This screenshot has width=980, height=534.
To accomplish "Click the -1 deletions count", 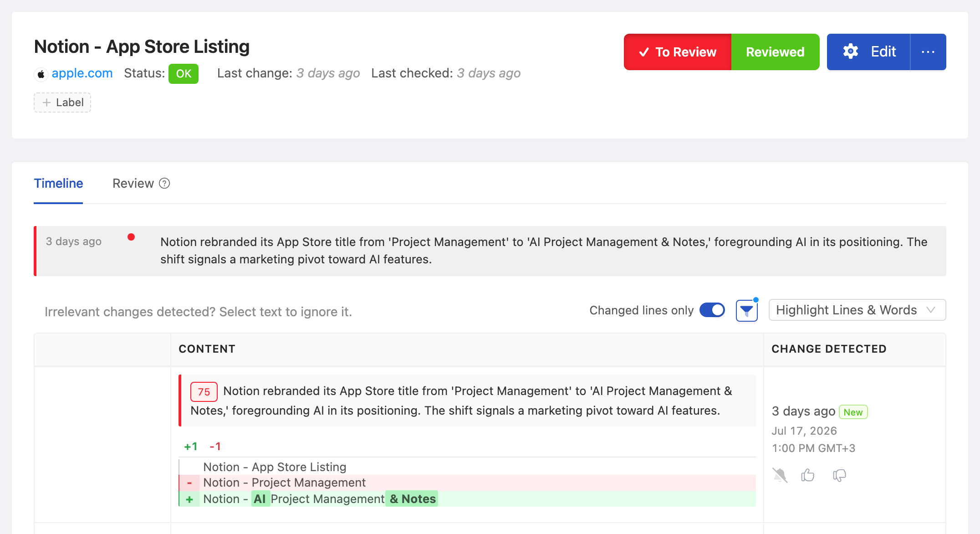I will click(x=215, y=447).
